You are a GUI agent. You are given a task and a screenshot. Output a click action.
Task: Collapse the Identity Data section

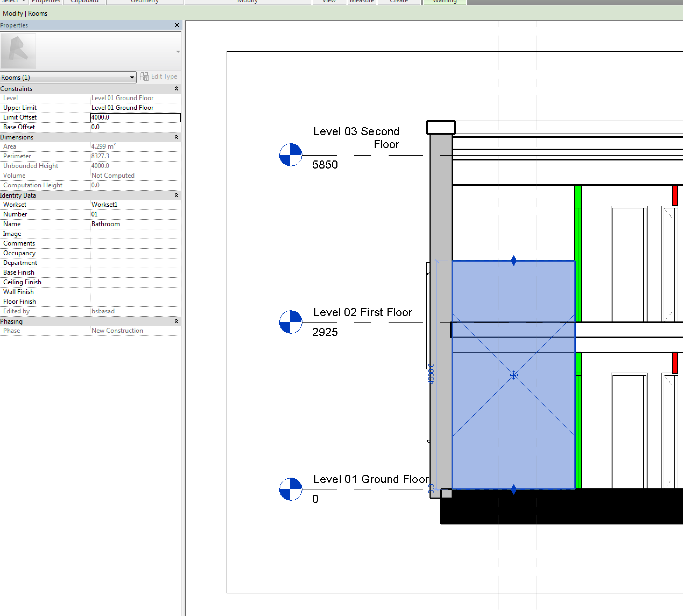[176, 195]
